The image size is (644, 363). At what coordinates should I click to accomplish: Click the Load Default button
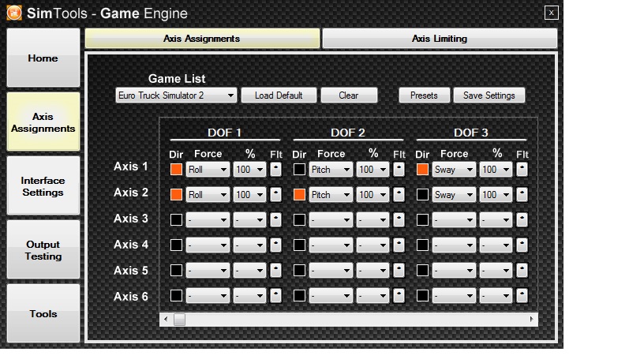(279, 95)
